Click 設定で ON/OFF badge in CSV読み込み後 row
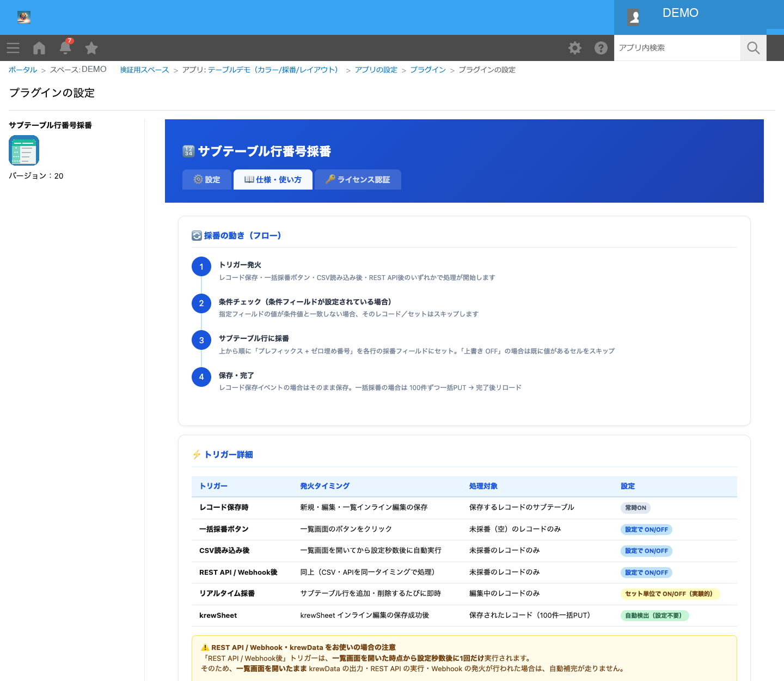Screen dimensions: 784x681 pyautogui.click(x=646, y=551)
